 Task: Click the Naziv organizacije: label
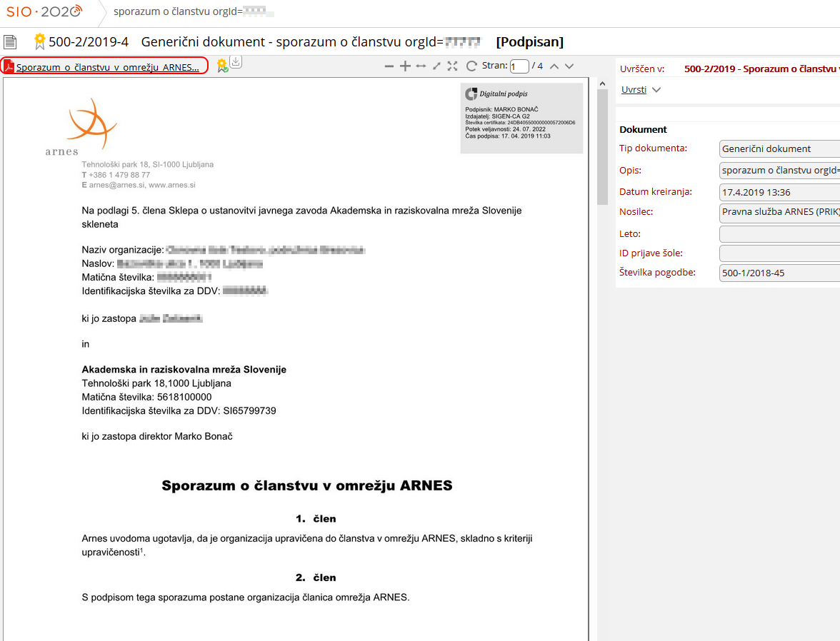click(123, 250)
